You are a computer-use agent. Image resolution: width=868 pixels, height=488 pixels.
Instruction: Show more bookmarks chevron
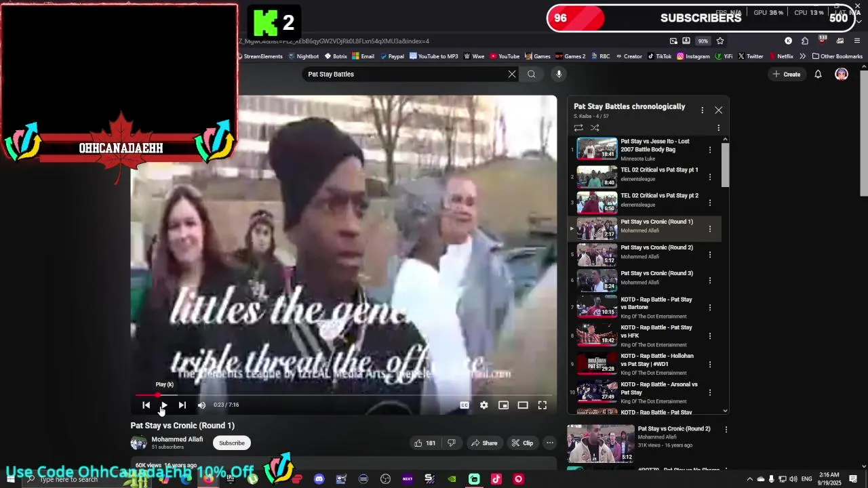[802, 56]
